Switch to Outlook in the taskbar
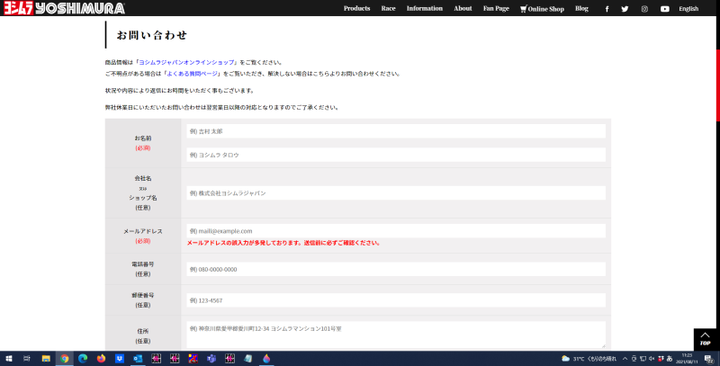This screenshot has height=366, width=720. click(x=138, y=359)
